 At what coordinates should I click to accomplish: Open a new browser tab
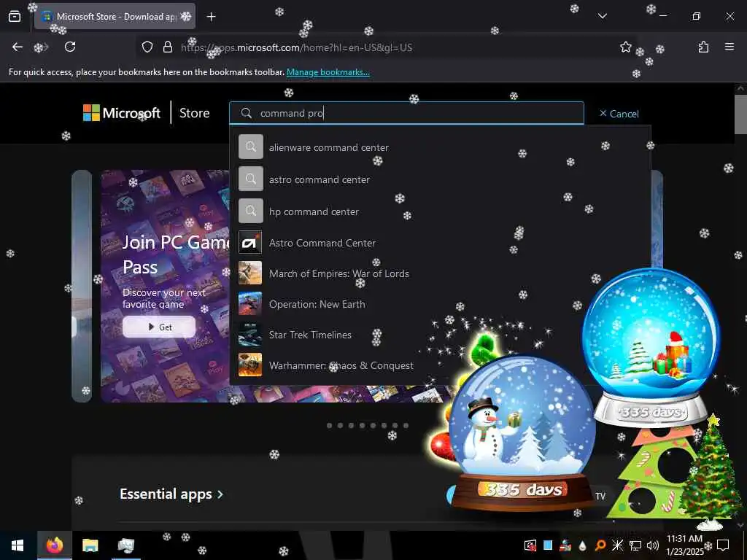click(211, 17)
